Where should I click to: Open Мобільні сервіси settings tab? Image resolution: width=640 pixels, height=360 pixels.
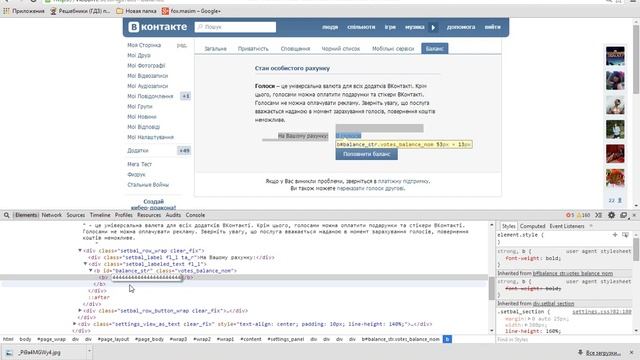[x=393, y=49]
